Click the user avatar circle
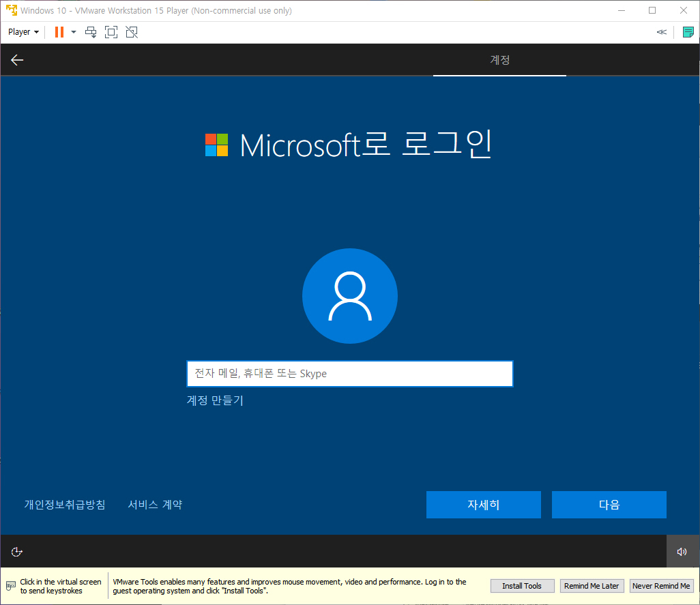The height and width of the screenshot is (605, 700). tap(350, 296)
